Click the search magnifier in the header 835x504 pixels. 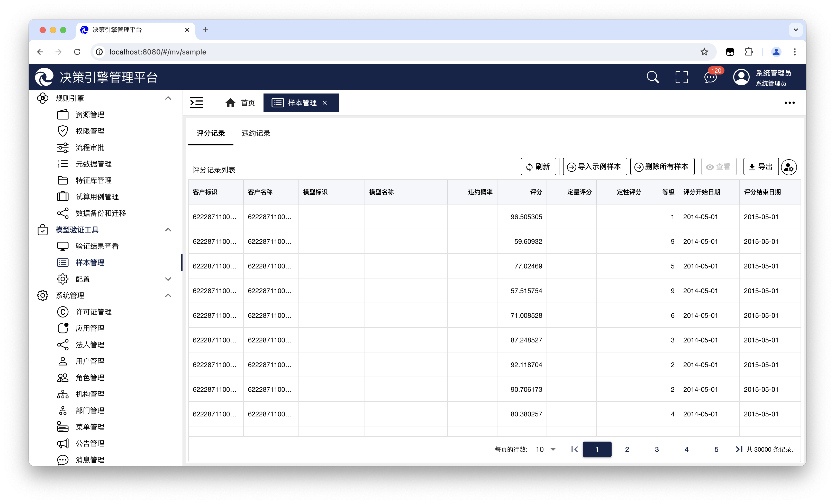coord(652,77)
